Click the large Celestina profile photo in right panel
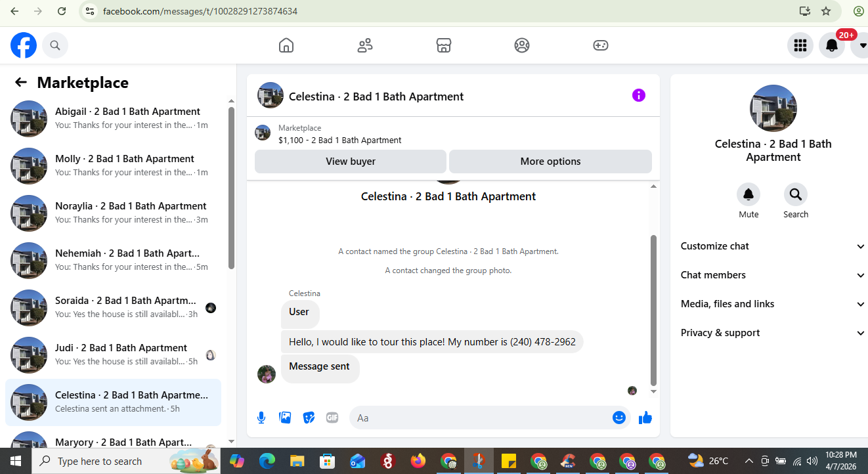 click(773, 108)
